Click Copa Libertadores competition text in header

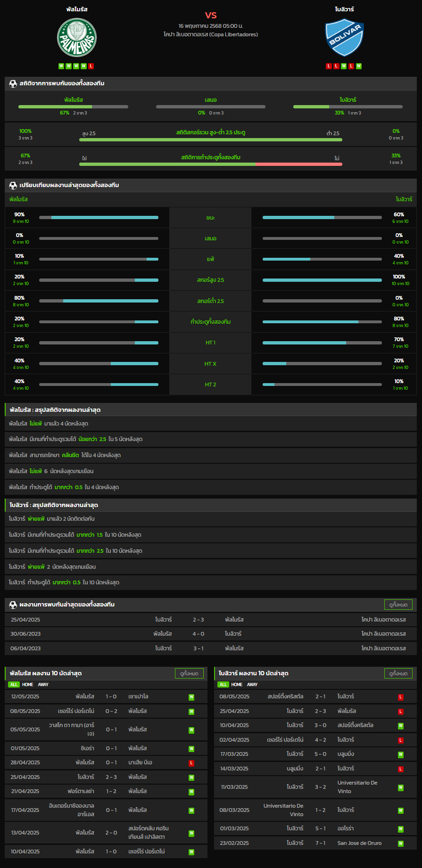(211, 34)
